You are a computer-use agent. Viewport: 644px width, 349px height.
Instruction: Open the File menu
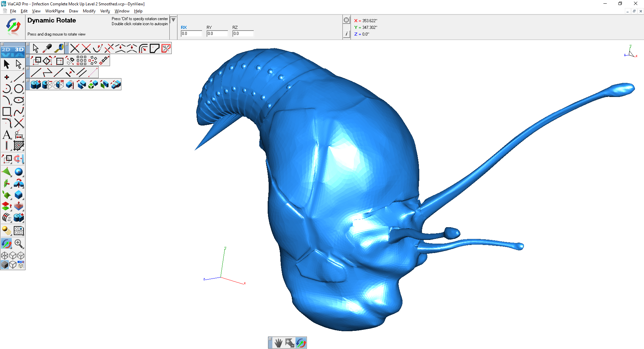click(13, 11)
